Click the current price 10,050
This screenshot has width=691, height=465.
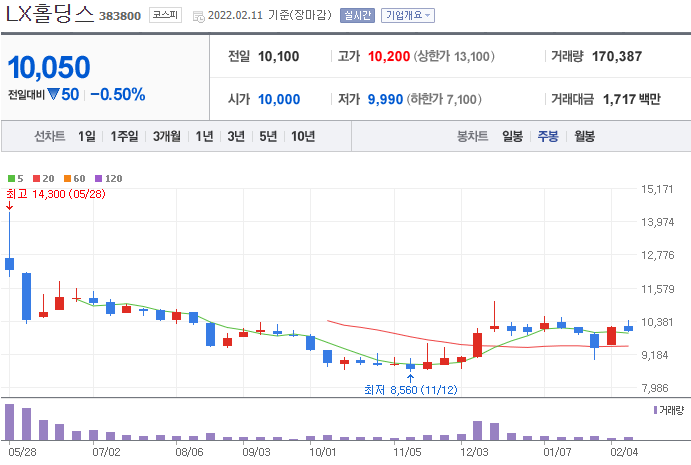coord(49,67)
